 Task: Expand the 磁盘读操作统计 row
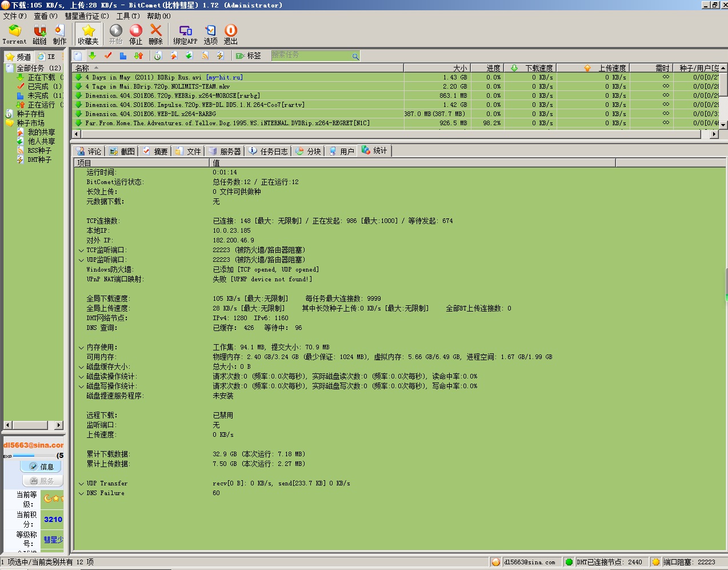click(81, 377)
